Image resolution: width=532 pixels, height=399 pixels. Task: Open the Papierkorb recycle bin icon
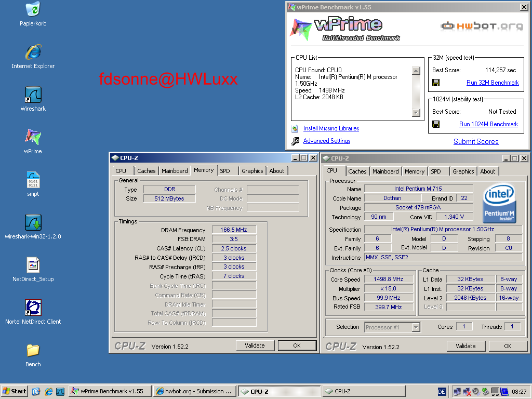point(33,9)
